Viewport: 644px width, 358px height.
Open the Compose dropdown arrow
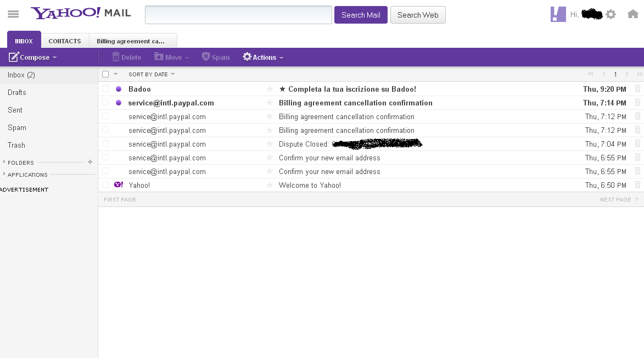[55, 58]
